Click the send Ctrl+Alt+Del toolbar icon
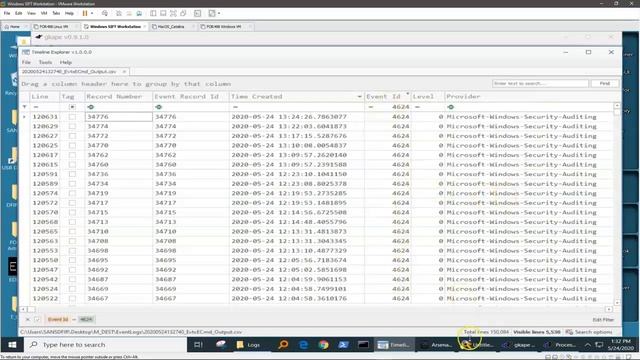 (x=105, y=13)
